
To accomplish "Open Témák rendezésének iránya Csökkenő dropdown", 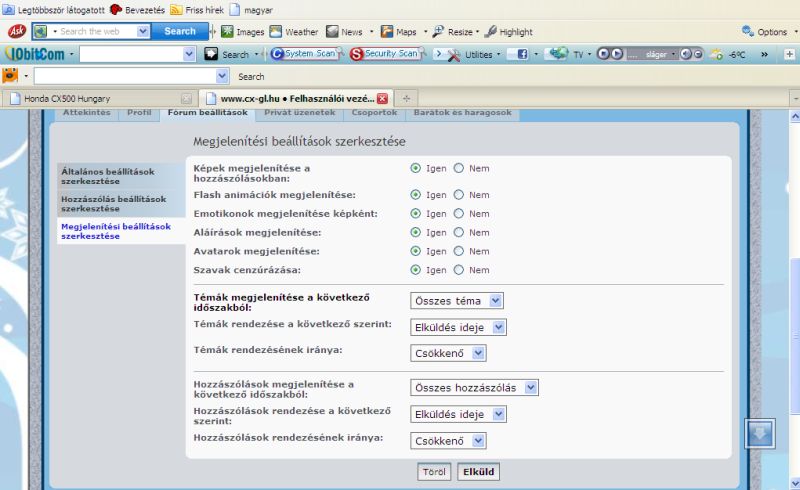I will (x=448, y=353).
